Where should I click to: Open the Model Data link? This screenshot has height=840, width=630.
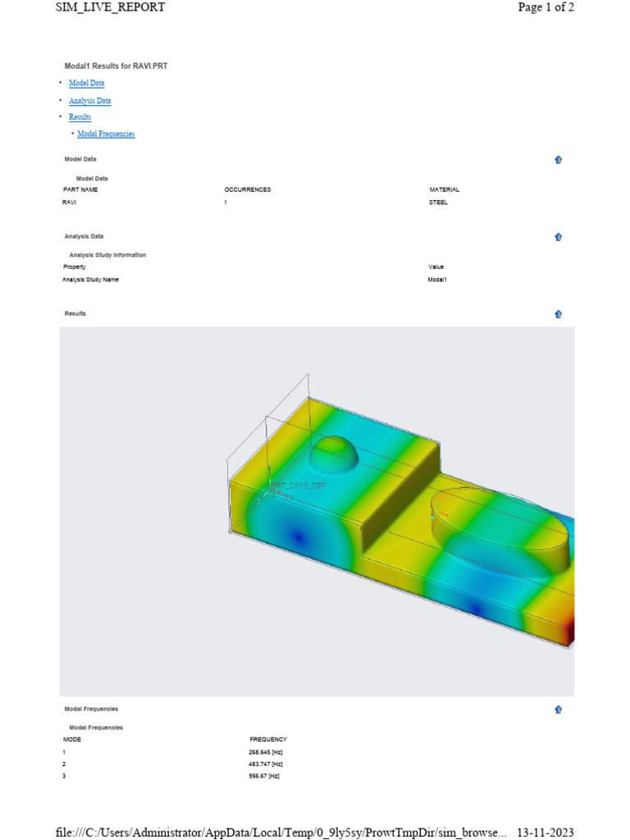[x=86, y=83]
